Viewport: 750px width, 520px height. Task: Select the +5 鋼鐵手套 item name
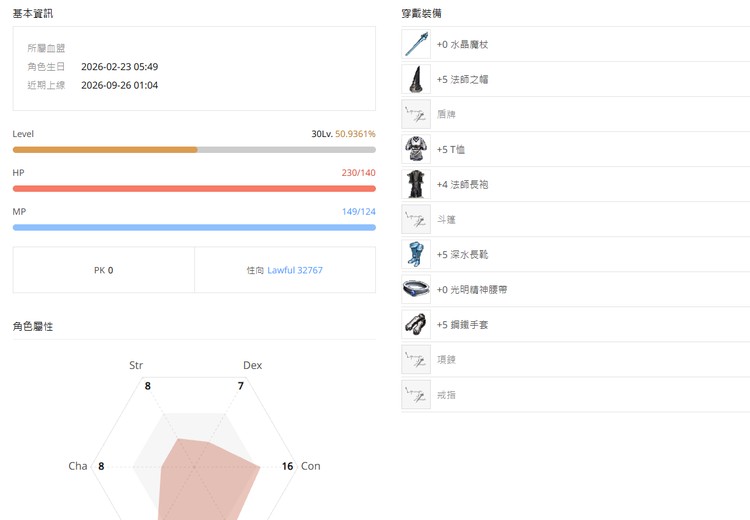[462, 324]
